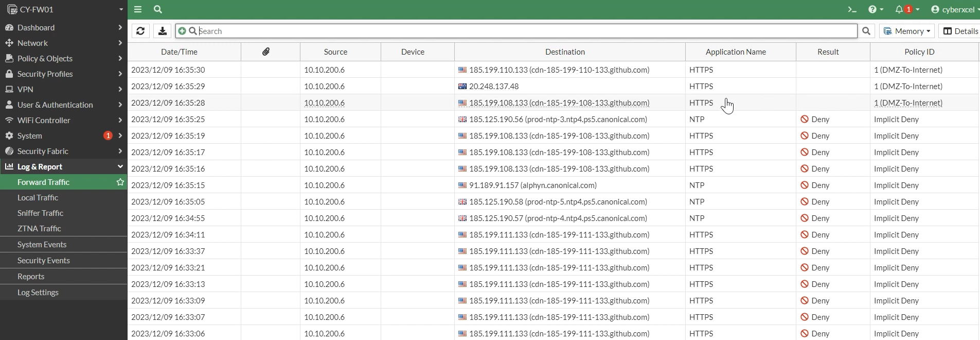
Task: Expand the Security Fabric menu
Action: 64,151
